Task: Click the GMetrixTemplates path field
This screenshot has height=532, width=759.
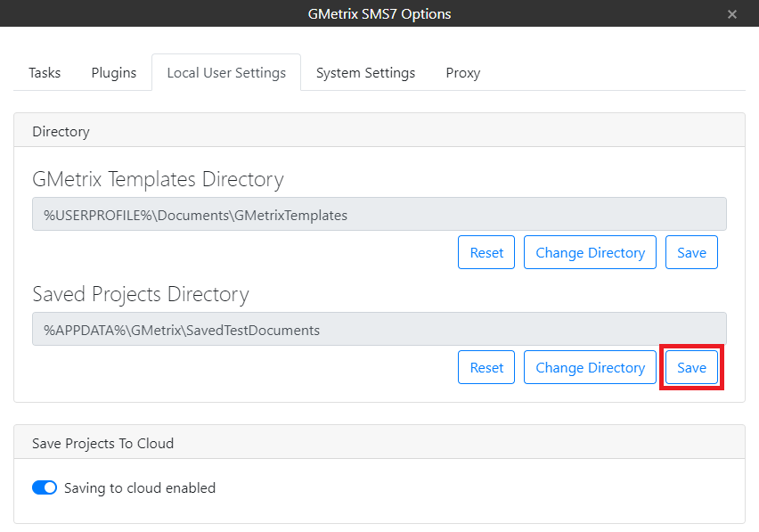Action: click(x=379, y=214)
